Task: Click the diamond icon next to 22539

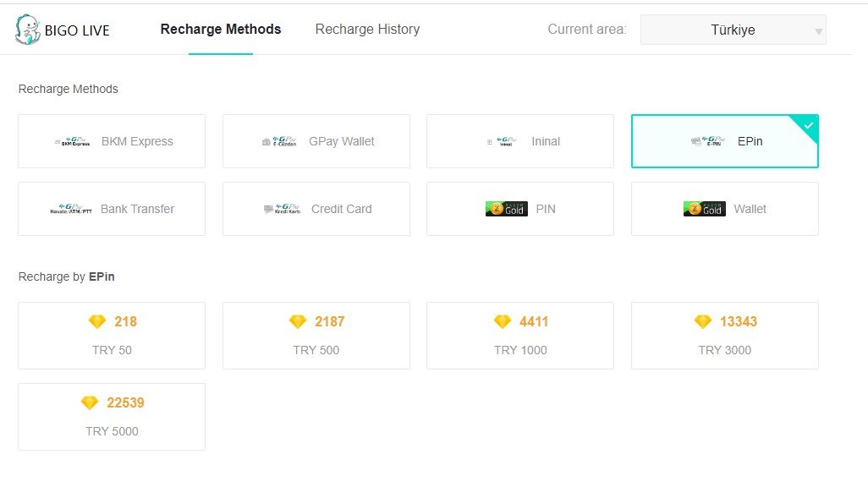Action: (x=90, y=403)
